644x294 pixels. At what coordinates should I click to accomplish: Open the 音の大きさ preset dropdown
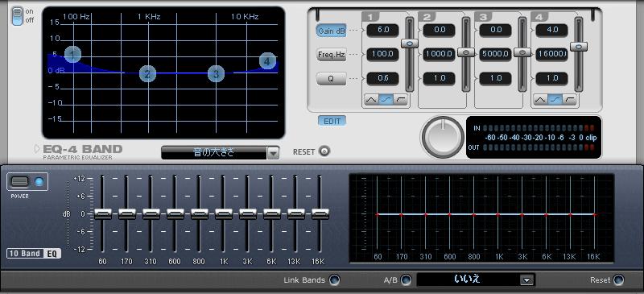point(273,153)
